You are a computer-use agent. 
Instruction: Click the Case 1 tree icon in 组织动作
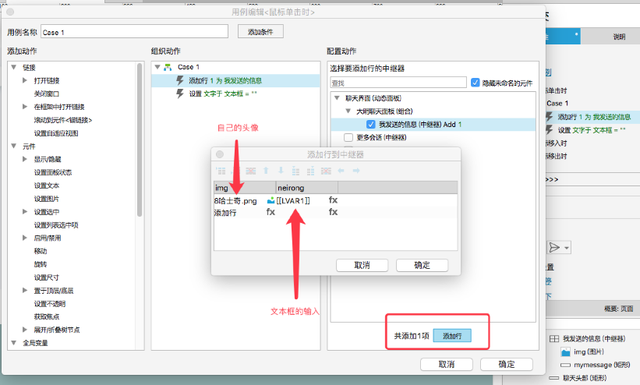coord(168,67)
